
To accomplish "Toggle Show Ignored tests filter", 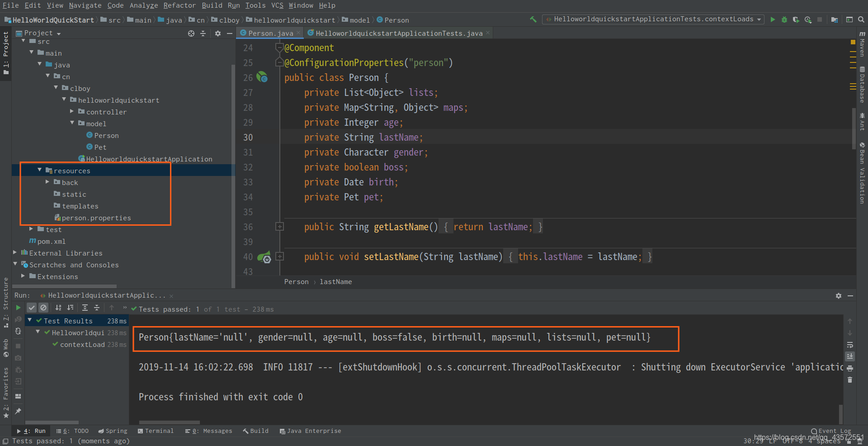I will [43, 308].
